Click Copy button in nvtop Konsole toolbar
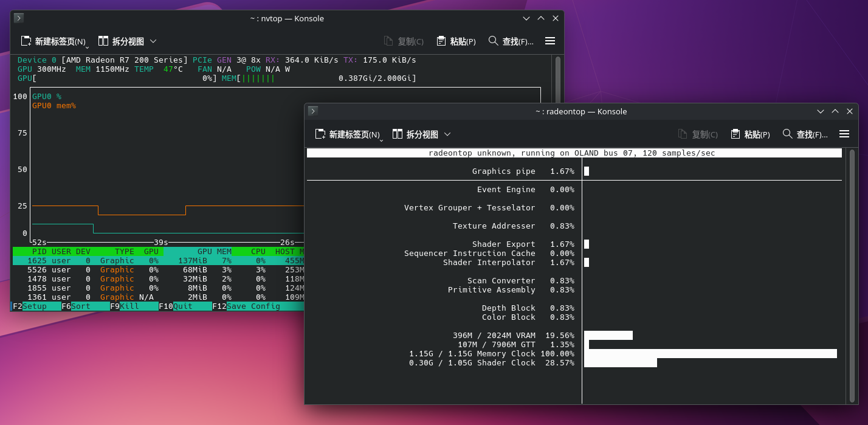The image size is (868, 425). 404,41
